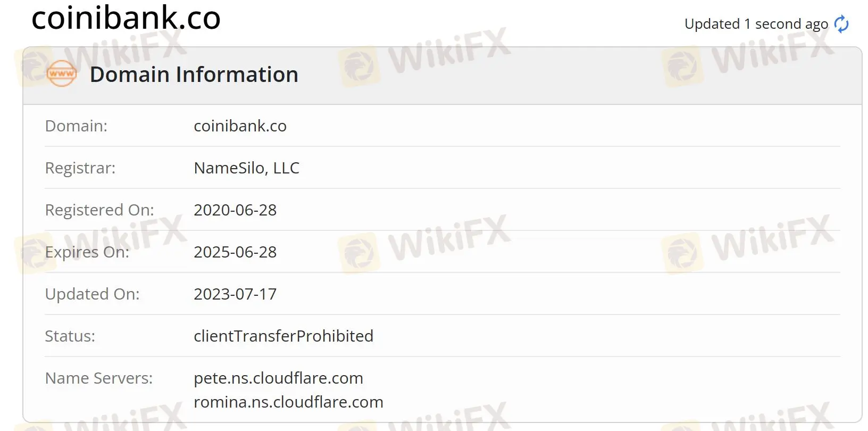Click the 'Status:' field label

click(x=70, y=336)
